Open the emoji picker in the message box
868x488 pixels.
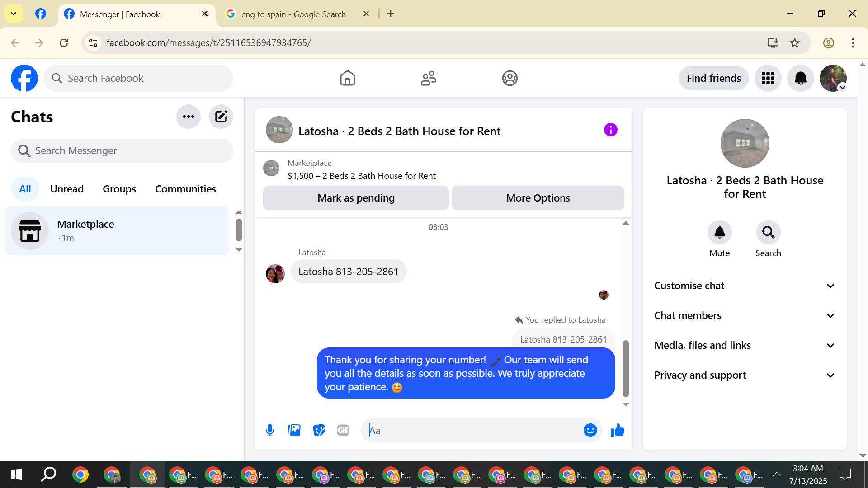point(590,430)
